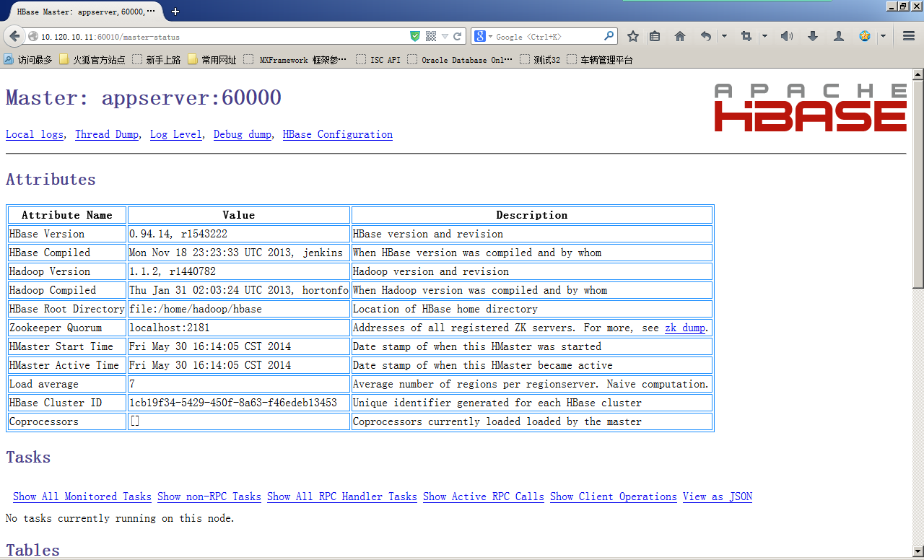Open the QR code icon in address bar

431,36
